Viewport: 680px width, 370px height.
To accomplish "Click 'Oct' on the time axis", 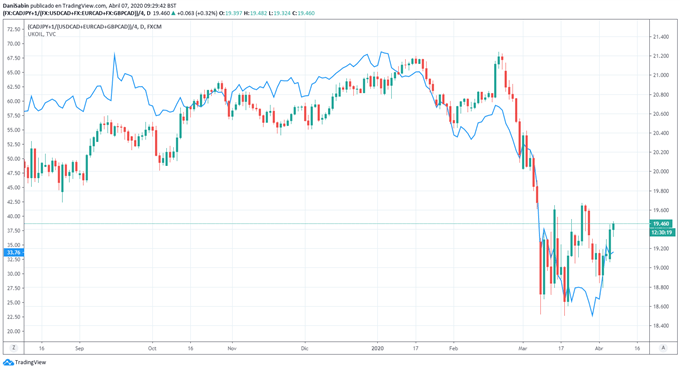I will pos(152,348).
